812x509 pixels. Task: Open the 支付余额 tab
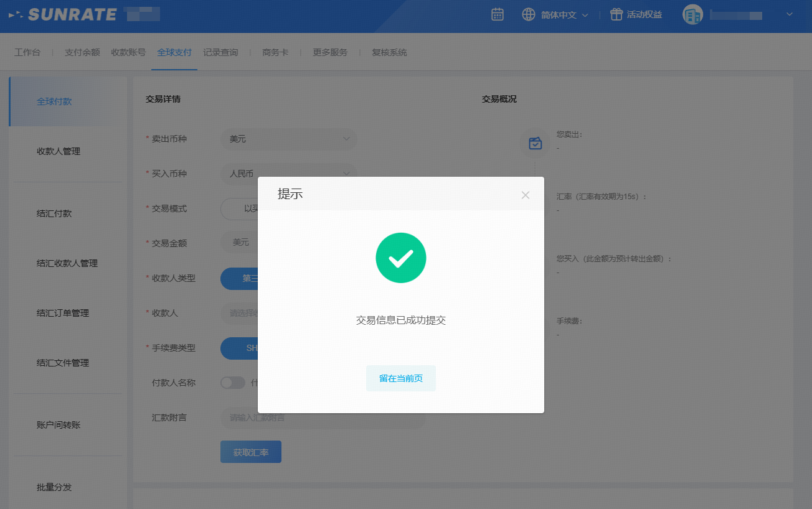pyautogui.click(x=82, y=52)
